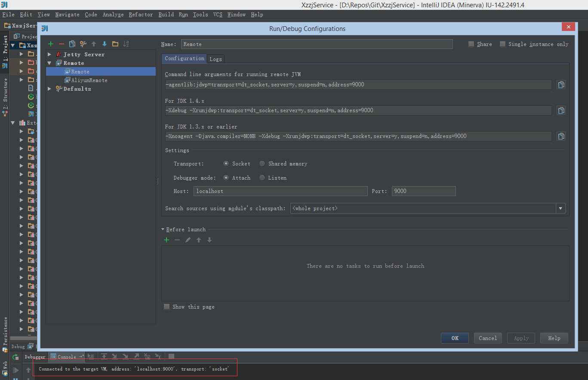This screenshot has width=588, height=380.
Task: Copy the selected run configuration
Action: [x=72, y=44]
